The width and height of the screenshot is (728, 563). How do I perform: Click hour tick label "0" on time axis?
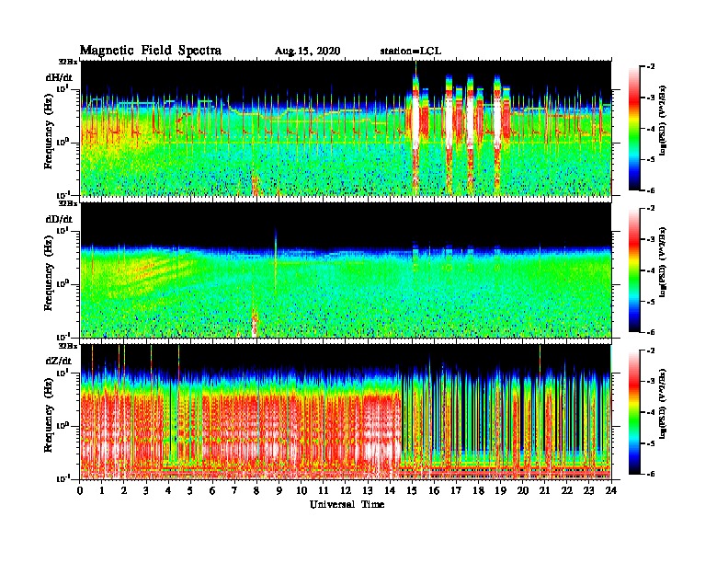pos(80,491)
